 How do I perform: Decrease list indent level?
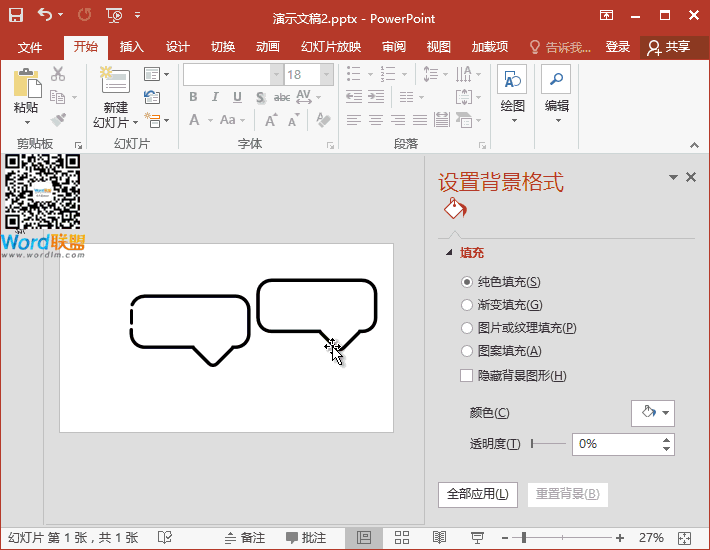[354, 96]
